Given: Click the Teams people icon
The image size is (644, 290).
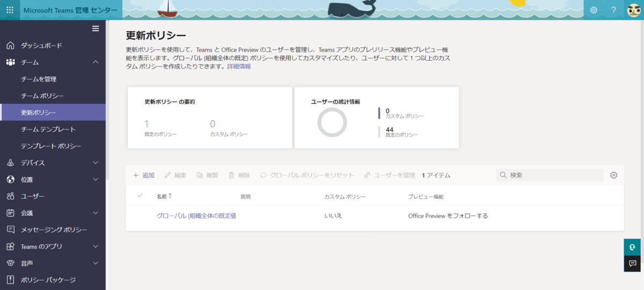Looking at the screenshot, I should (10, 62).
